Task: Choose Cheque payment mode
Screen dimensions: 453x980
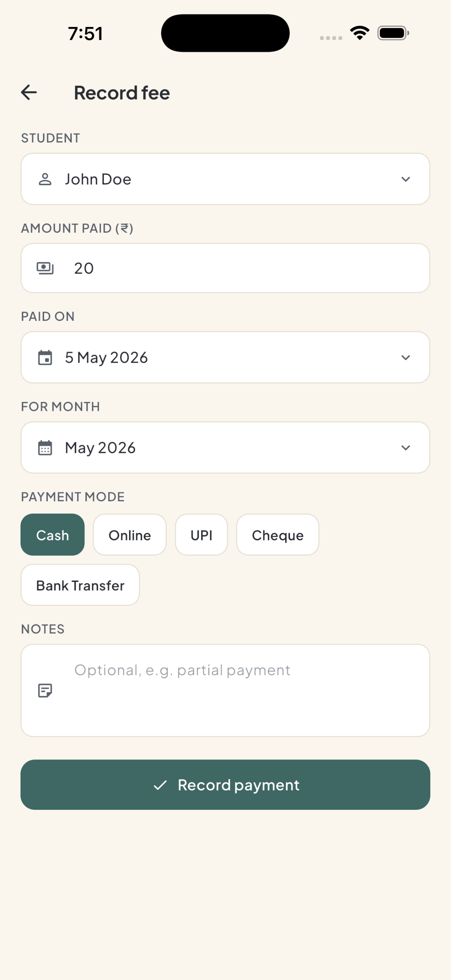Action: [x=279, y=537]
